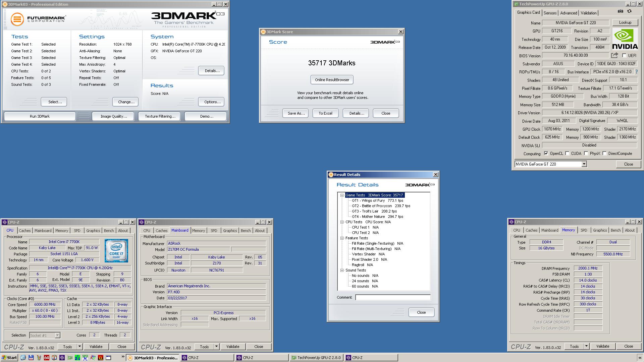Open the Windows Start menu
This screenshot has width=644, height=362.
pyautogui.click(x=9, y=358)
